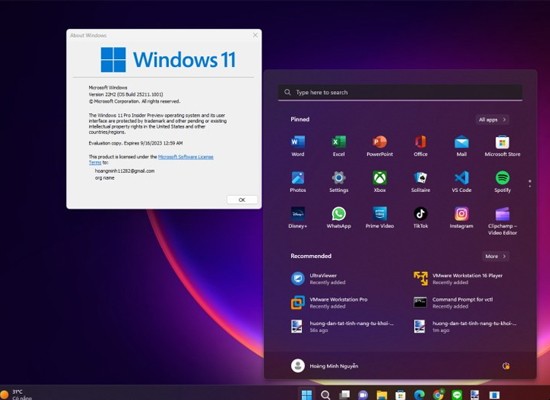Click OK in About Windows dialog
This screenshot has height=400, width=550.
(x=242, y=200)
